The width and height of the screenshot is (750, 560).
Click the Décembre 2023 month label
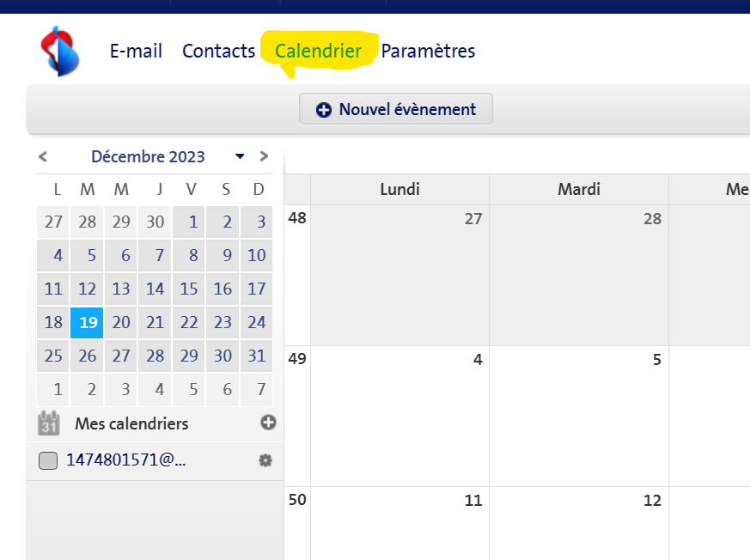[x=148, y=156]
